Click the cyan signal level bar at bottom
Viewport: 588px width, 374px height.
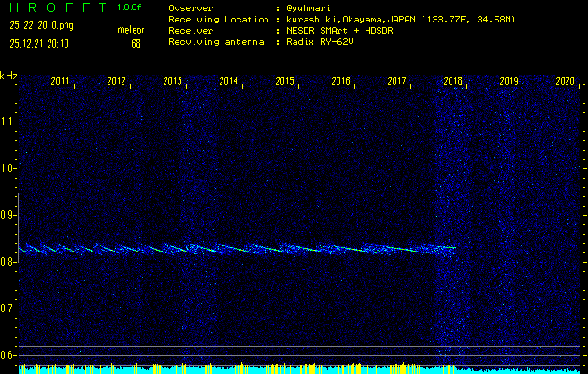[280, 369]
